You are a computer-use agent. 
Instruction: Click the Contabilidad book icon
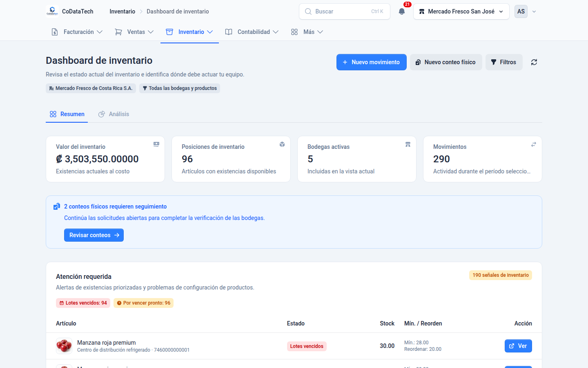pos(229,32)
